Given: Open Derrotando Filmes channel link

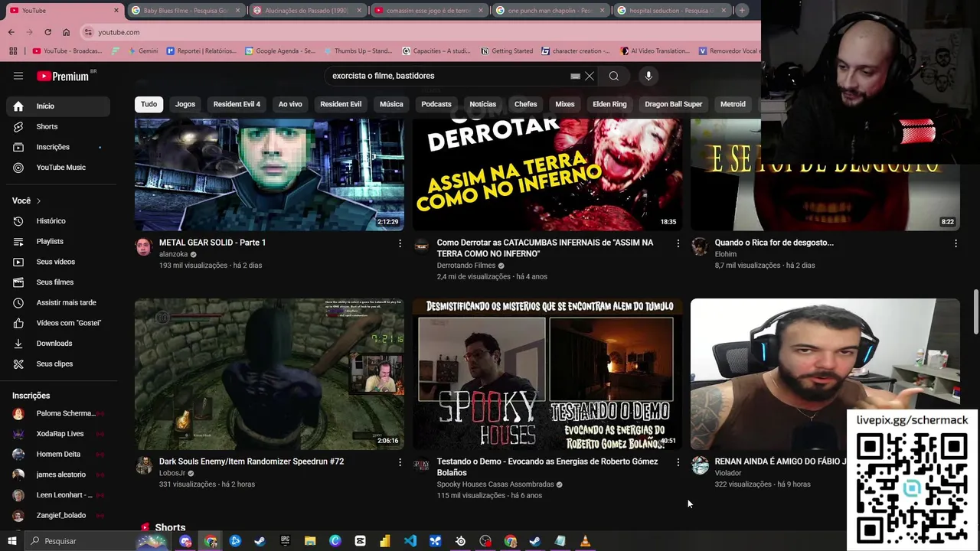Looking at the screenshot, I should (466, 266).
